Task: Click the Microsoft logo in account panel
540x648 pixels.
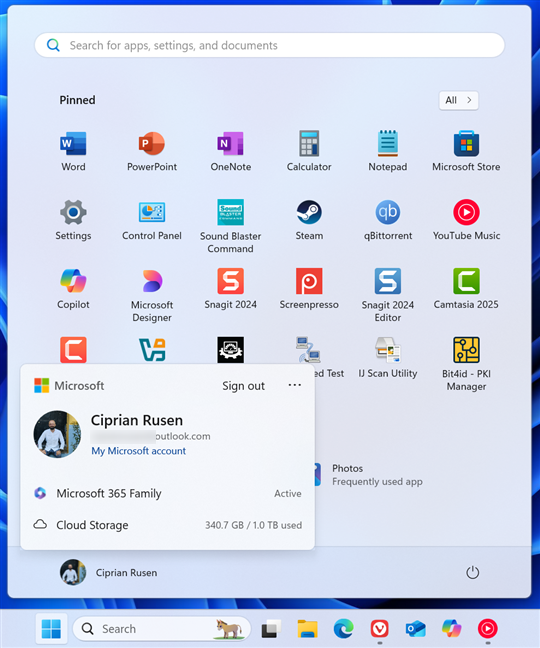Action: [41, 386]
